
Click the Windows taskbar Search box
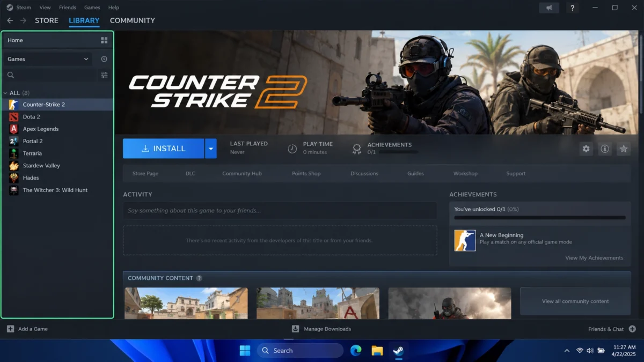point(300,351)
